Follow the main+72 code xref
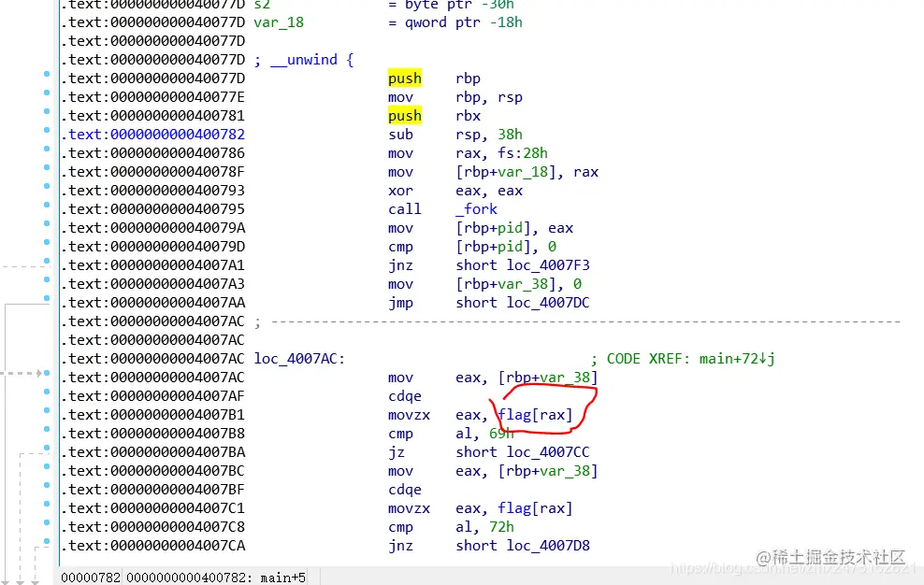Viewport: 924px width, 585px height. (x=737, y=359)
